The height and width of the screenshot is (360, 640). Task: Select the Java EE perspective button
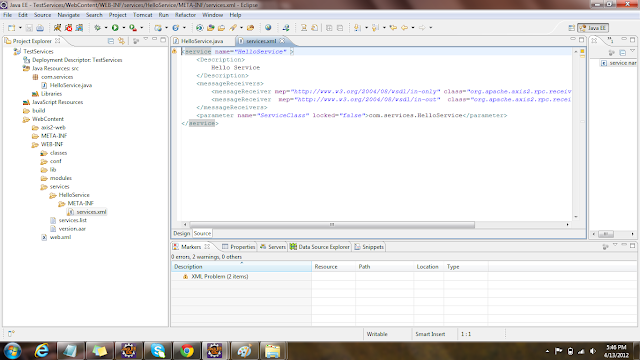[593, 28]
